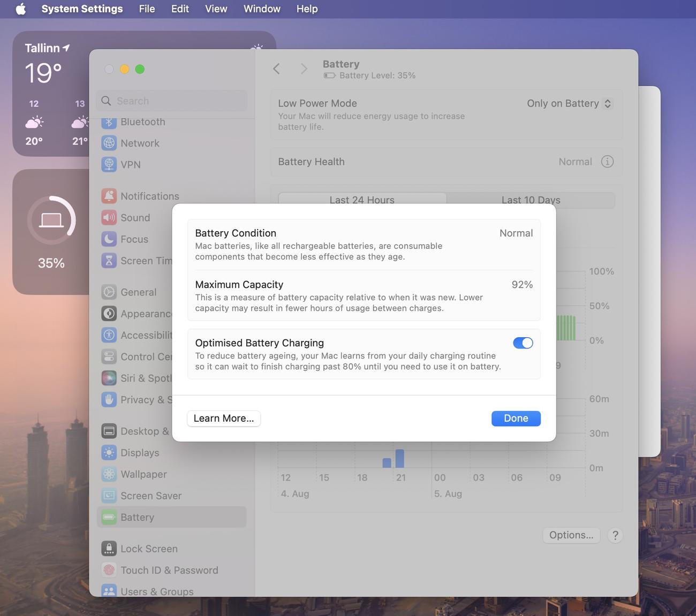696x616 pixels.
Task: Go forward with the right chevron
Action: [x=304, y=69]
